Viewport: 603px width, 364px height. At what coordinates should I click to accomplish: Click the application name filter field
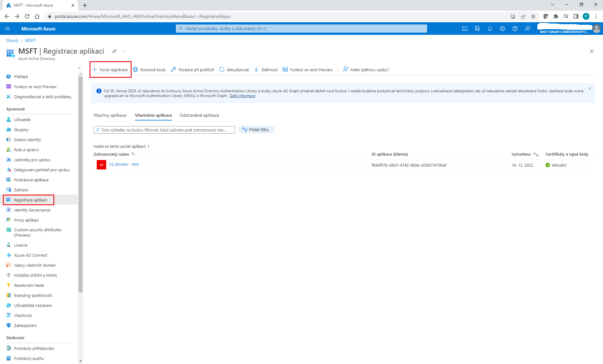click(164, 130)
